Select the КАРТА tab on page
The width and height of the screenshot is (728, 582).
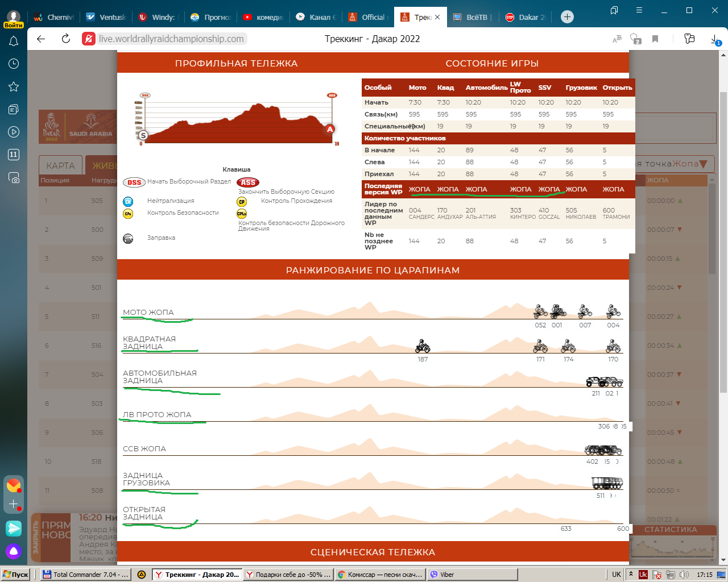[60, 165]
